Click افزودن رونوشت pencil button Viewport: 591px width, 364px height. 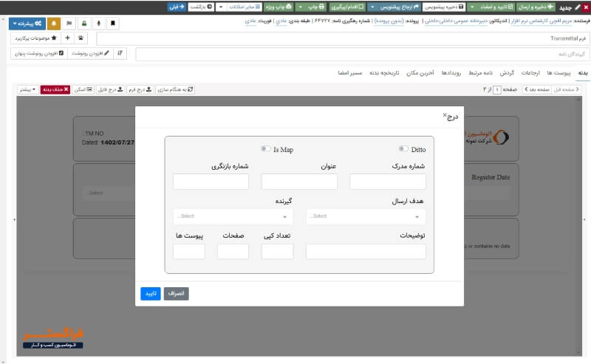coord(90,53)
